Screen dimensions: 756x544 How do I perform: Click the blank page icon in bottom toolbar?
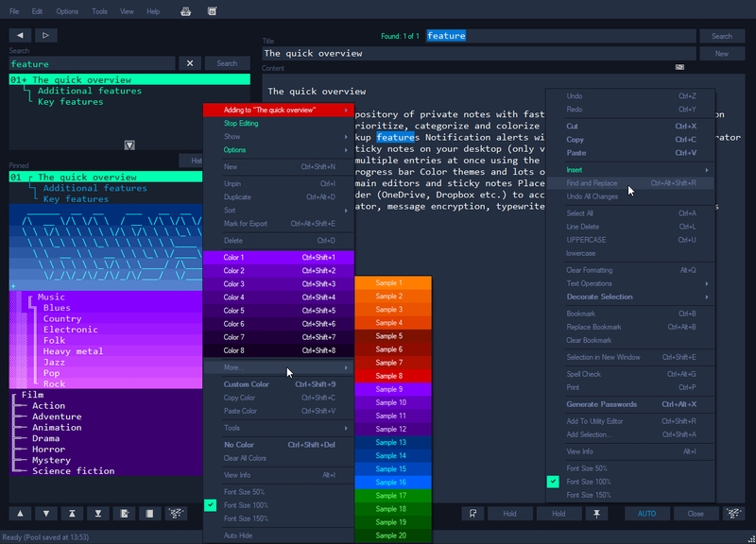(150, 514)
